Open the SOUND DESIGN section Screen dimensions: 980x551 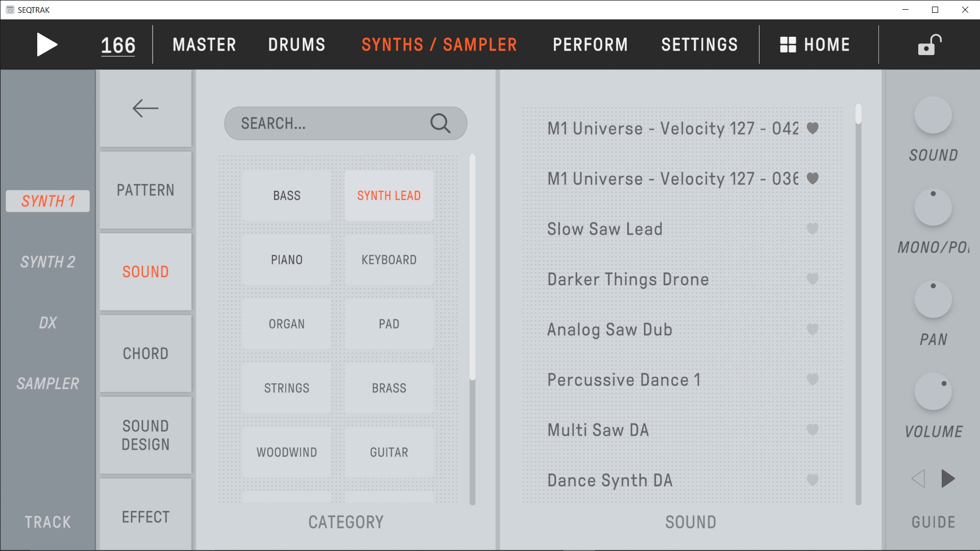145,435
